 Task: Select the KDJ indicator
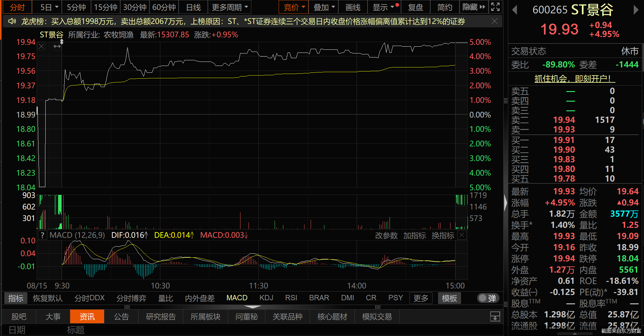coord(266,298)
